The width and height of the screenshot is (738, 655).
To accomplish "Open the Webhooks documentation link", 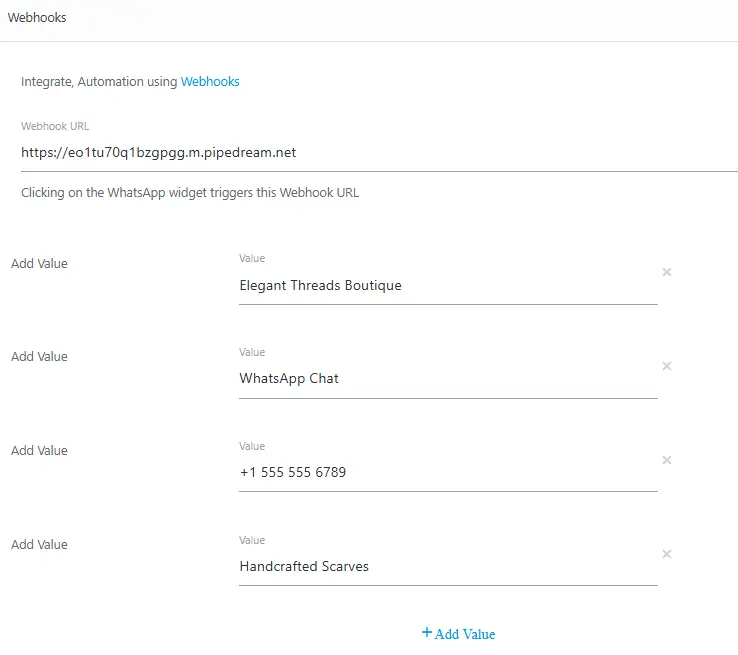I will pos(210,82).
